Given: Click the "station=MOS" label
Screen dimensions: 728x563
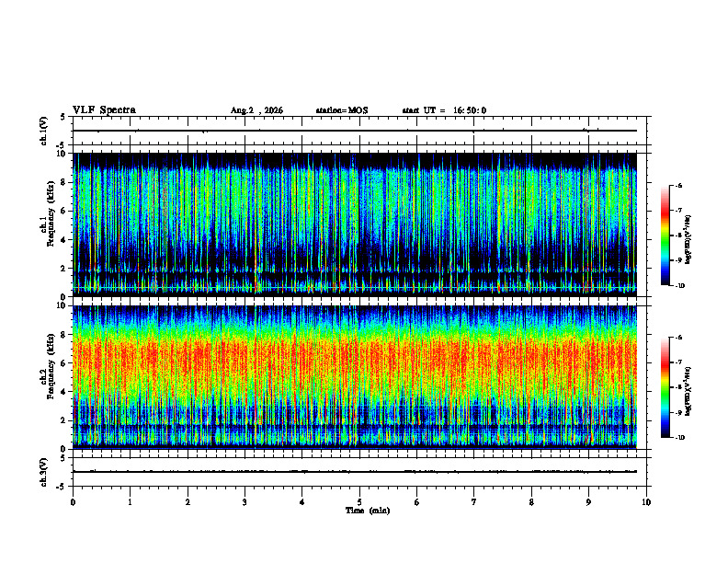Looking at the screenshot, I should click(342, 110).
